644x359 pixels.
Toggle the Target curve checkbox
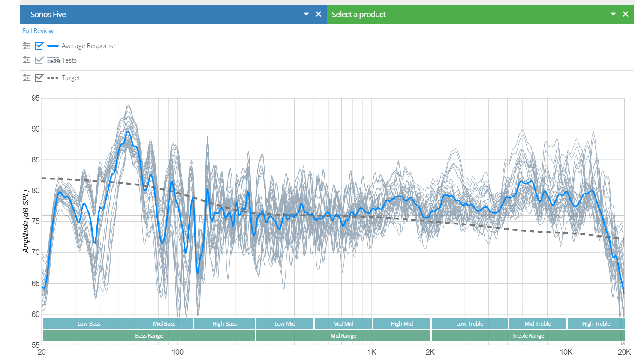(39, 78)
